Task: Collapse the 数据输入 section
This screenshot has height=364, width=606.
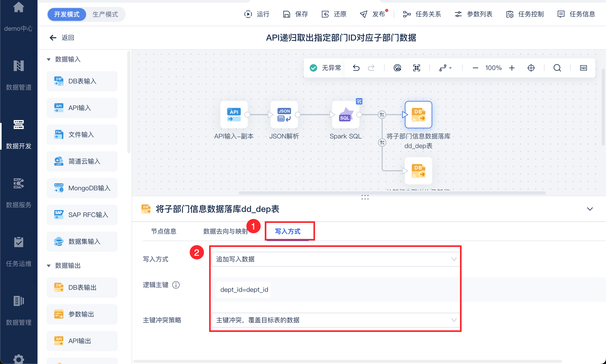Action: pos(49,59)
